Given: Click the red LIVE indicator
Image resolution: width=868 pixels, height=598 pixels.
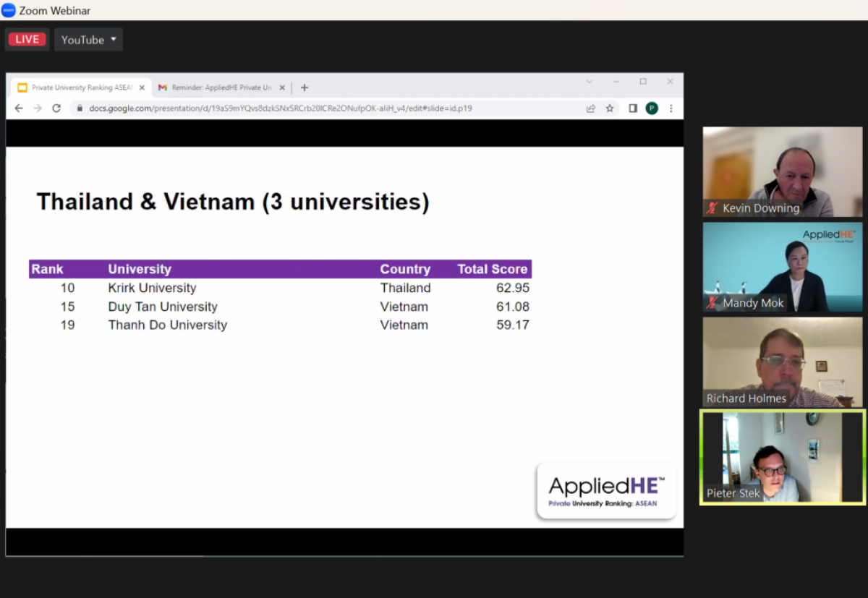Looking at the screenshot, I should point(27,40).
